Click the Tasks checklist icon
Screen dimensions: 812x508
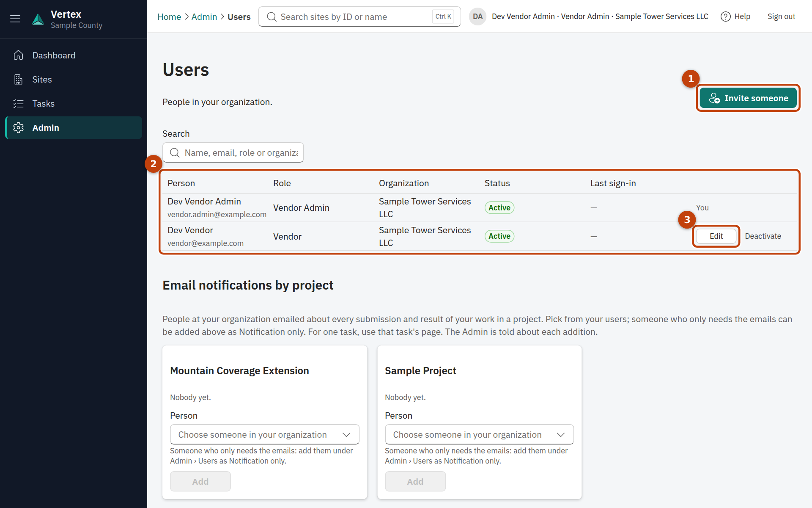[18, 104]
